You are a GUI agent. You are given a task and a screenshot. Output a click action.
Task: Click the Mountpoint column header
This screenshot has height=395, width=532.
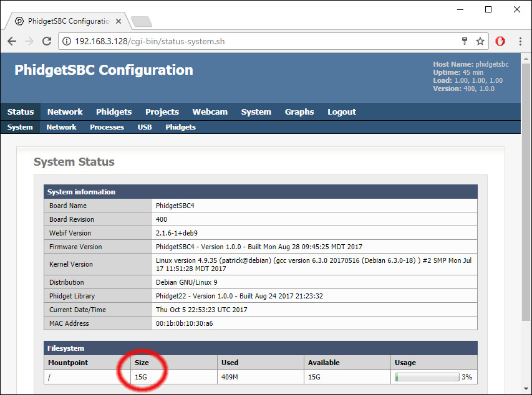tap(68, 363)
